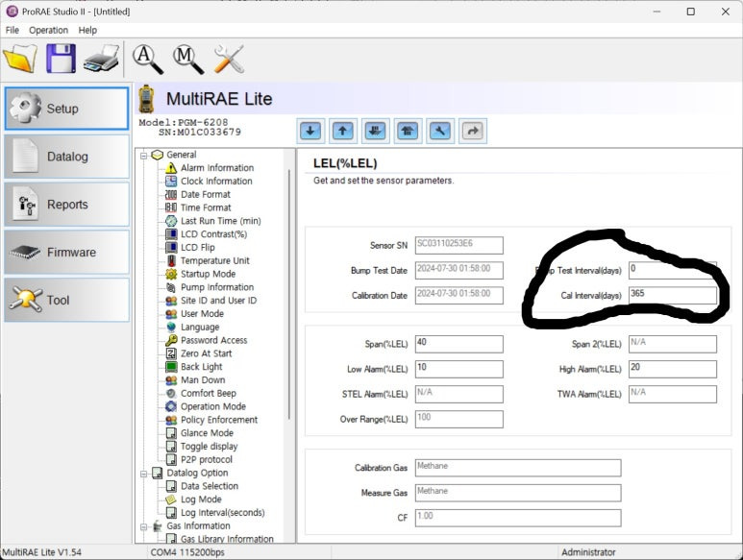The image size is (743, 560).
Task: Click the Cal Interval(days) field
Action: 673,295
